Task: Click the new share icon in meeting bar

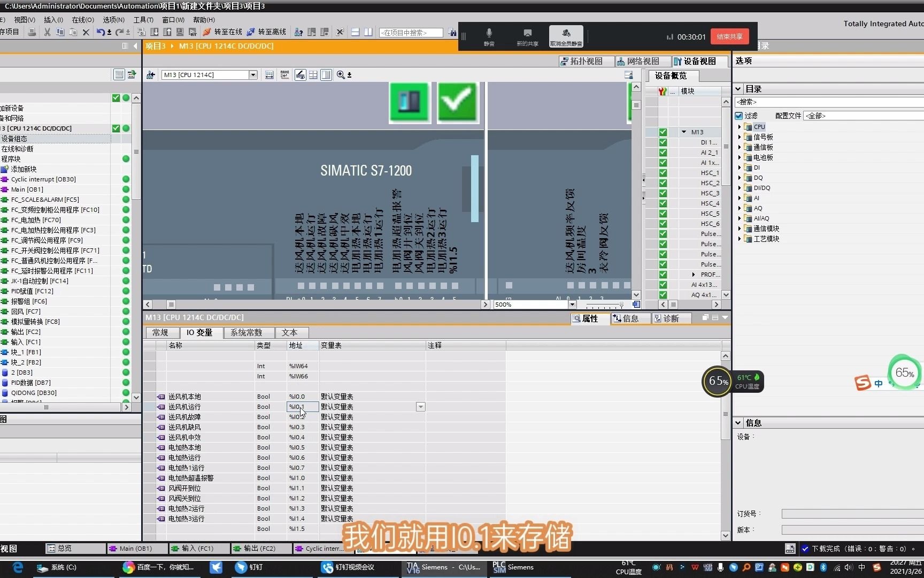Action: [x=527, y=37]
